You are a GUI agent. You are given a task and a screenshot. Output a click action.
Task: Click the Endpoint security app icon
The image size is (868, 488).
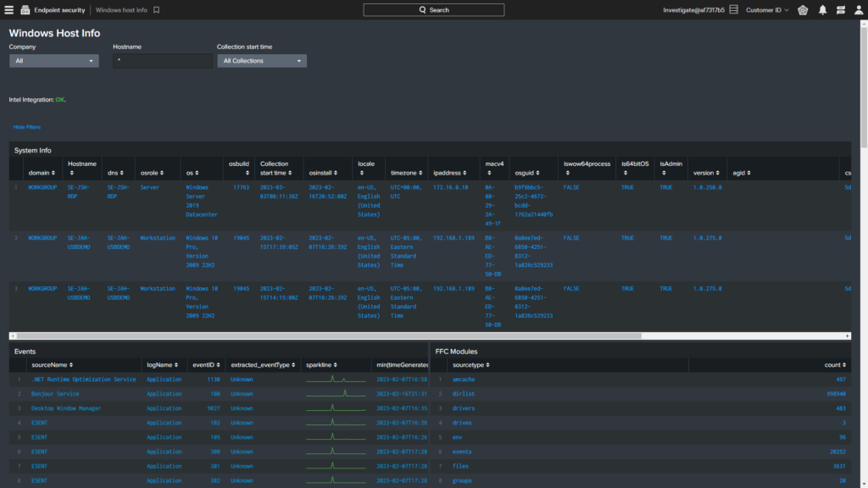coord(25,10)
